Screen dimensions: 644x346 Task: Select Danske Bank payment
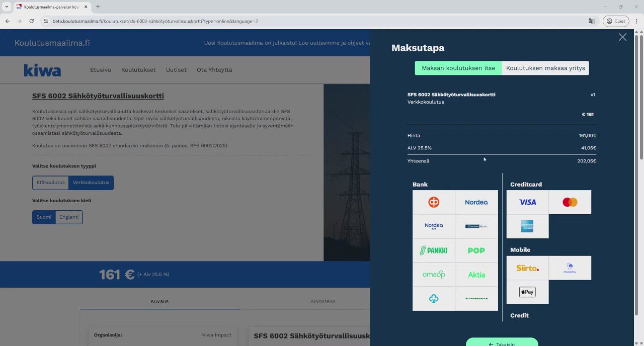pos(476,226)
